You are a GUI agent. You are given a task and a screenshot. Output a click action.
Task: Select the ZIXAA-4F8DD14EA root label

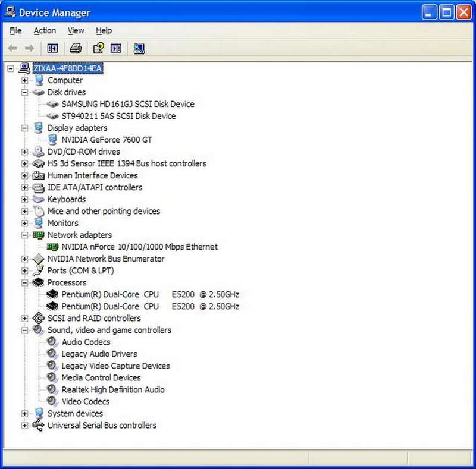[68, 68]
